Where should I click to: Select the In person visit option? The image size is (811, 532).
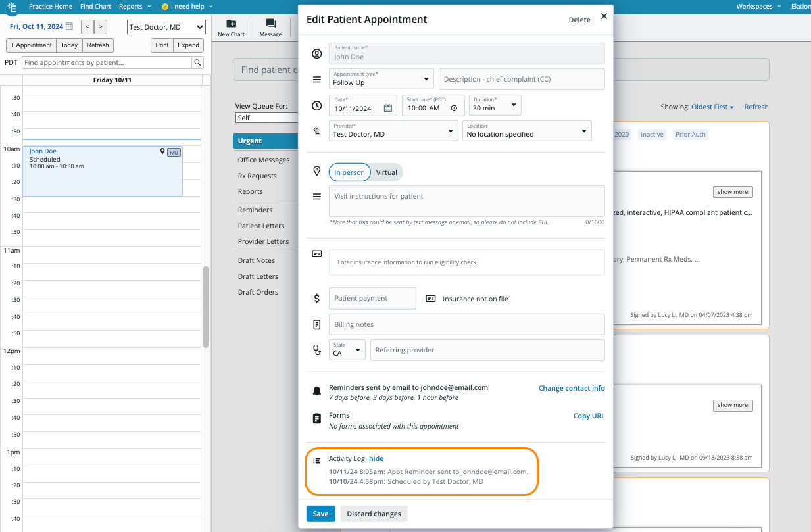349,172
